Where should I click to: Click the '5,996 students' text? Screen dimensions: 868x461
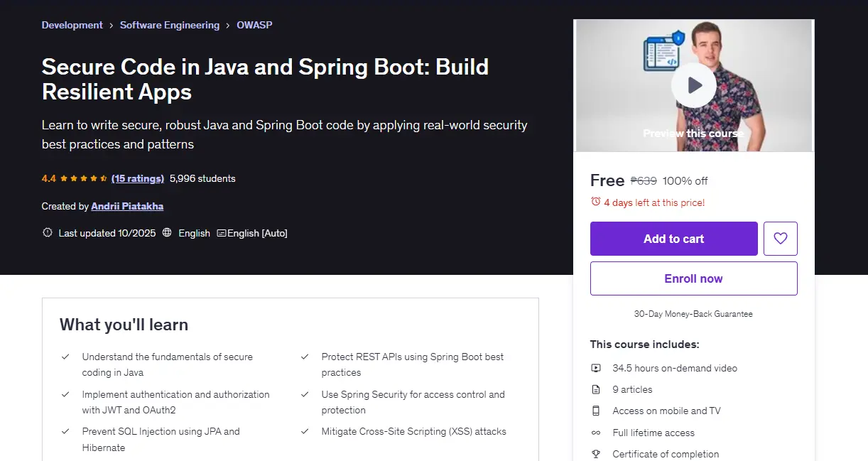tap(202, 178)
